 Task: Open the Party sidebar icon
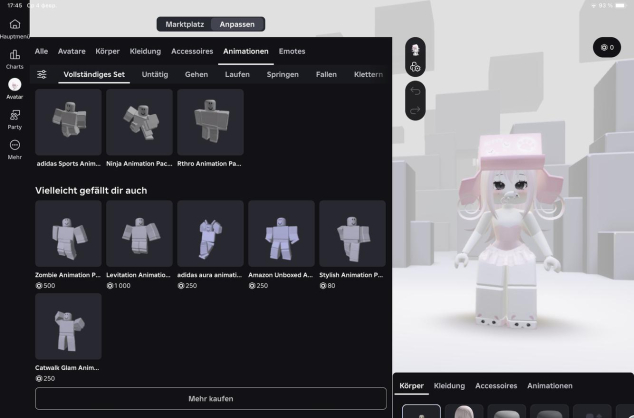tap(14, 117)
